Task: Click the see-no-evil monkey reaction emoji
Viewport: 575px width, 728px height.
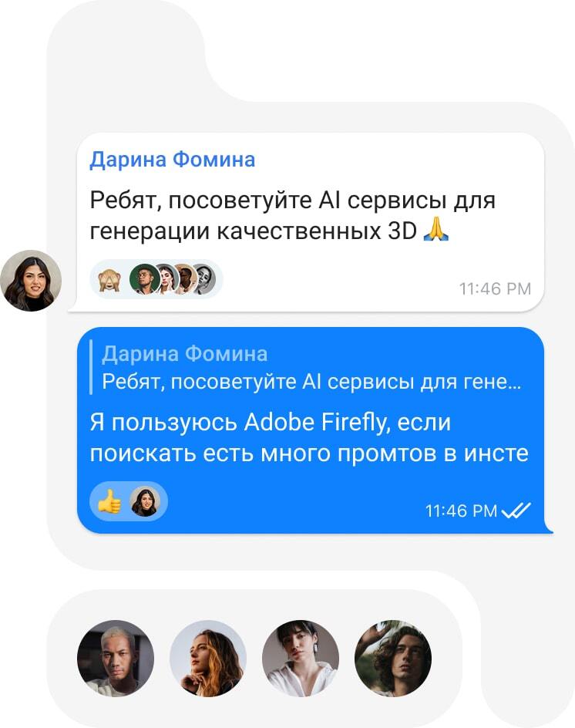Action: point(109,279)
